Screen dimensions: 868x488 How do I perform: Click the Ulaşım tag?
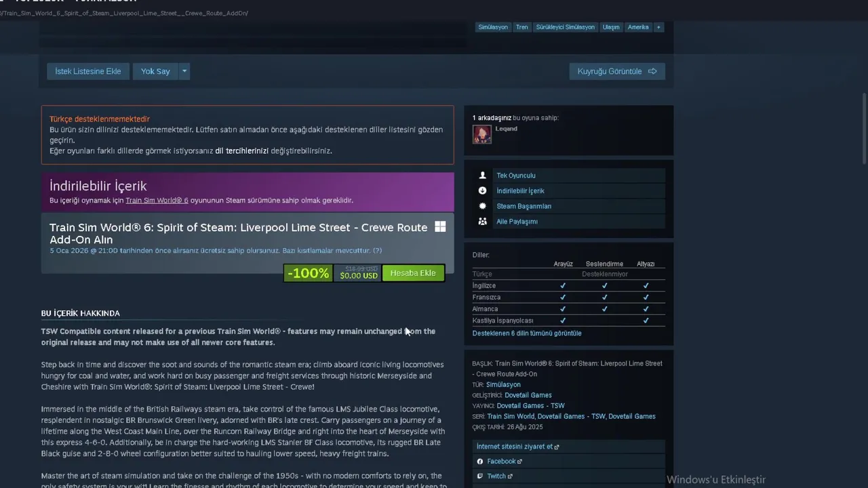[x=611, y=27]
